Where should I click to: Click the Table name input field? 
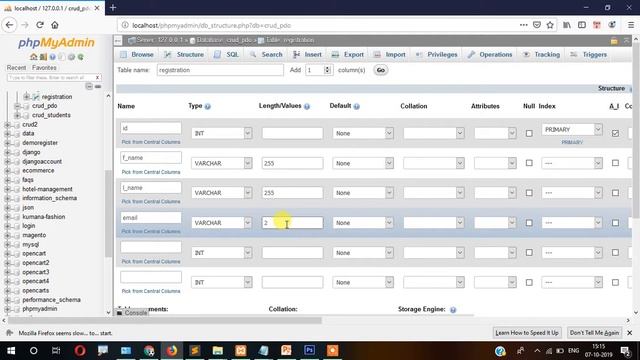[x=220, y=70]
